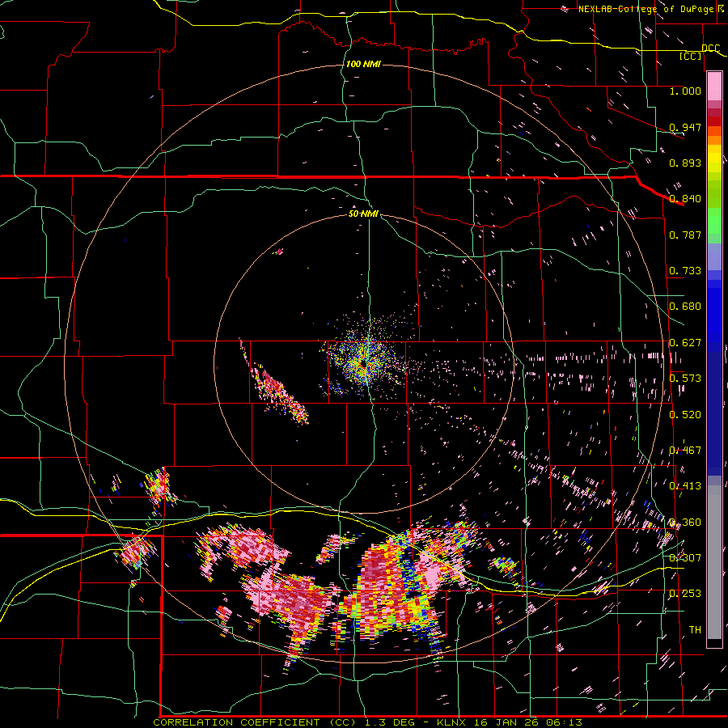
Task: Click the radar site at ring center
Action: click(364, 365)
